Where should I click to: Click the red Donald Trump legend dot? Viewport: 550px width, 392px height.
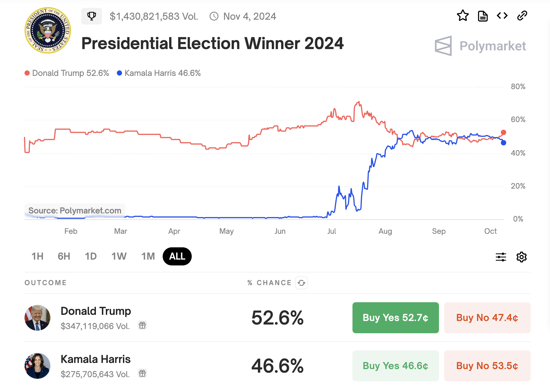coord(27,73)
